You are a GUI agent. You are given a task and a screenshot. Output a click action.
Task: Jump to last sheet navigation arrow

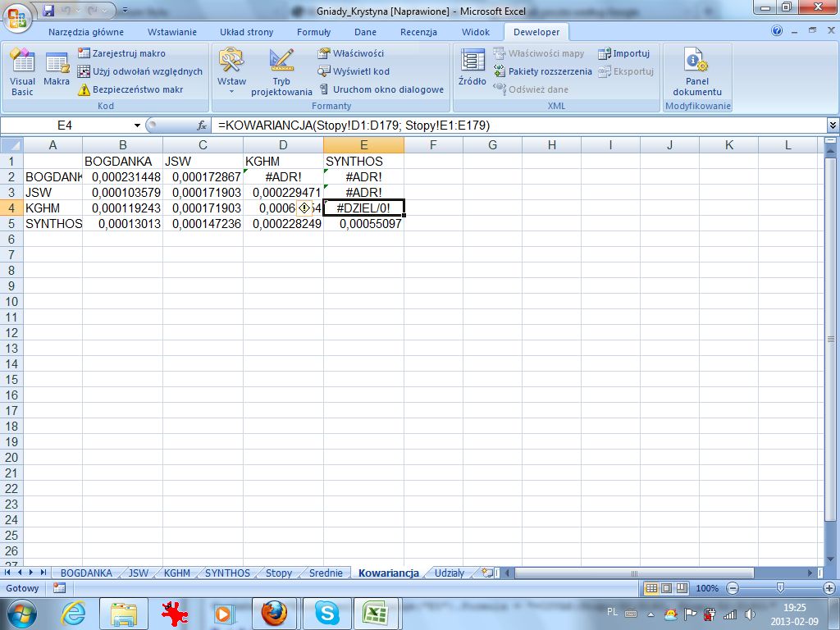pos(43,573)
